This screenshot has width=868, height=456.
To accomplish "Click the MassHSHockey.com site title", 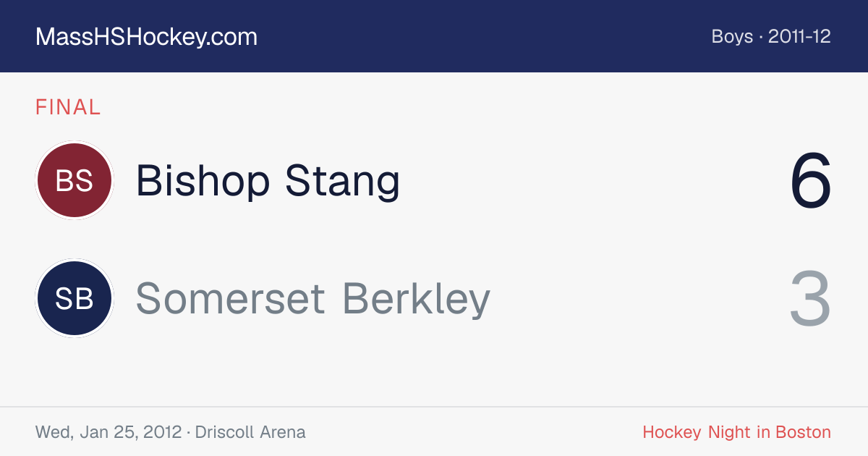I will pyautogui.click(x=146, y=37).
